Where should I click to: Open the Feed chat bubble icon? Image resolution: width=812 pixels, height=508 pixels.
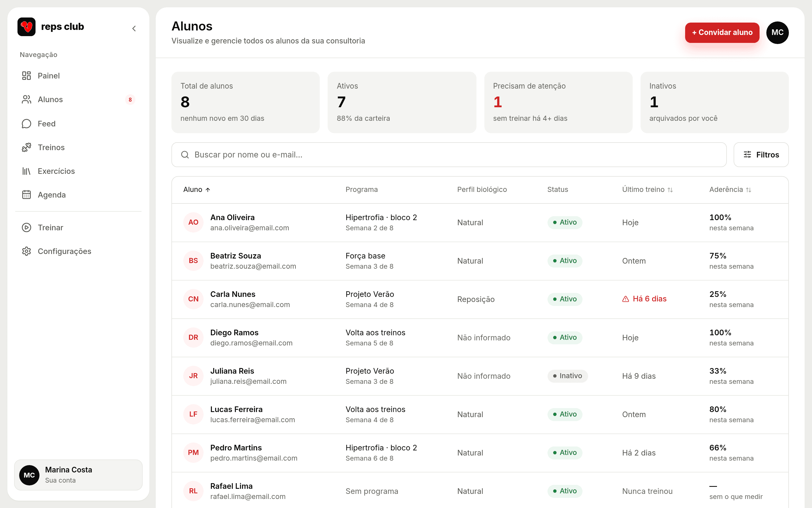pyautogui.click(x=27, y=124)
